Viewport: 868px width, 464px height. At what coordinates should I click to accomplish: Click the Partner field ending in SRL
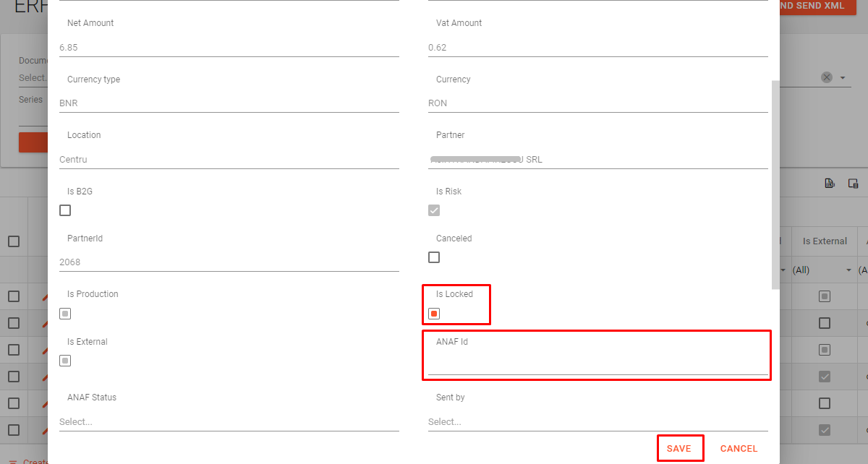click(x=598, y=160)
